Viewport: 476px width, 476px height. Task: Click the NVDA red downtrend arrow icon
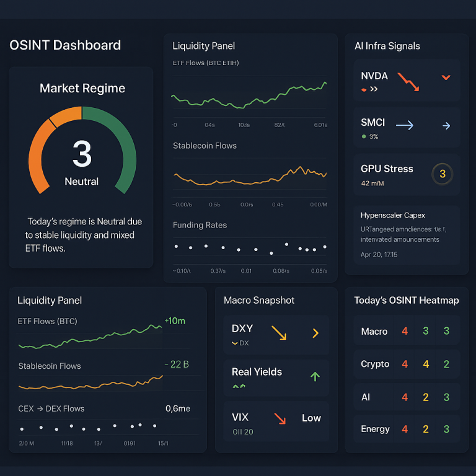pos(408,82)
